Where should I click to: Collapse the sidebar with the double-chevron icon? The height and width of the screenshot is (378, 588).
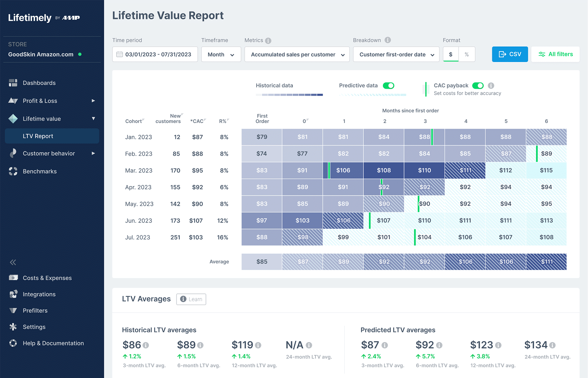click(x=13, y=262)
